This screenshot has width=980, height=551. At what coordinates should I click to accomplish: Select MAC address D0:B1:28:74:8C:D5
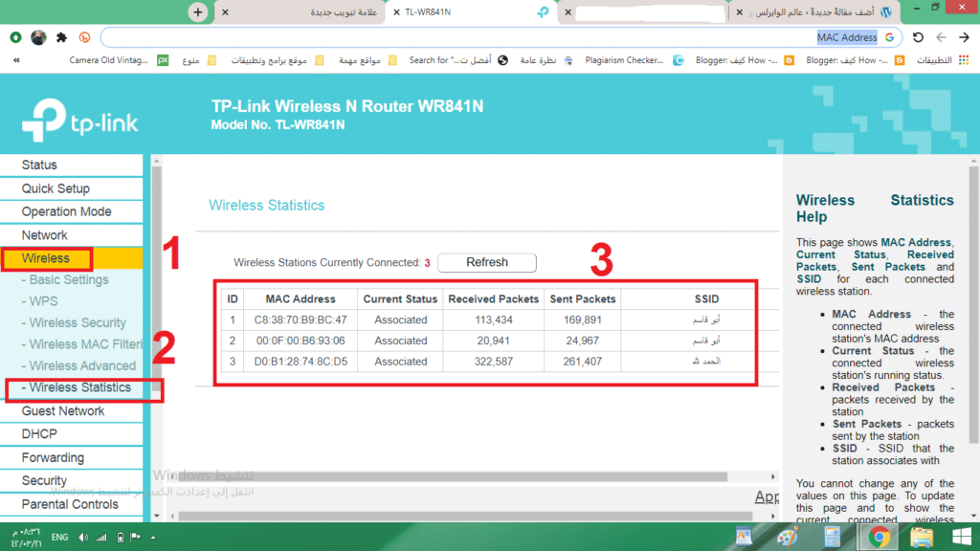[301, 362]
